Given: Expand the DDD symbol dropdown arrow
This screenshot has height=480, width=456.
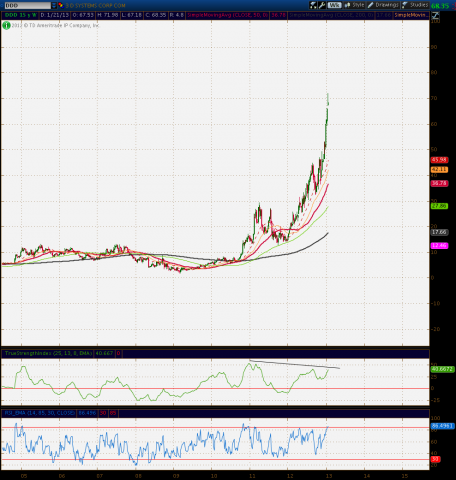Looking at the screenshot, I should [54, 5].
